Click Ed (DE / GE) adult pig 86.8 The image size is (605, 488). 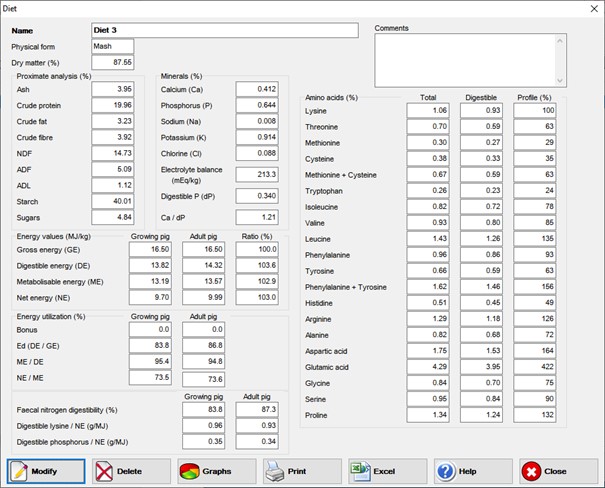pos(203,345)
